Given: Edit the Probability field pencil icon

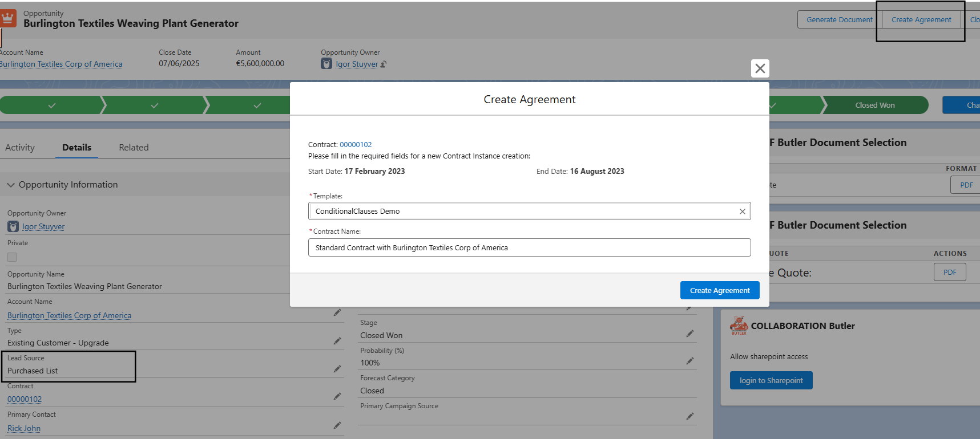Looking at the screenshot, I should (x=690, y=361).
